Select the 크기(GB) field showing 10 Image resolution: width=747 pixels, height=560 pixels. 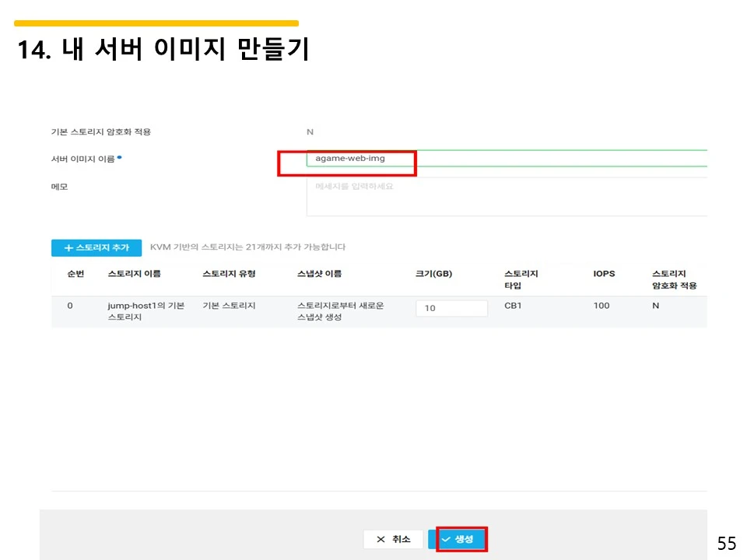point(451,308)
